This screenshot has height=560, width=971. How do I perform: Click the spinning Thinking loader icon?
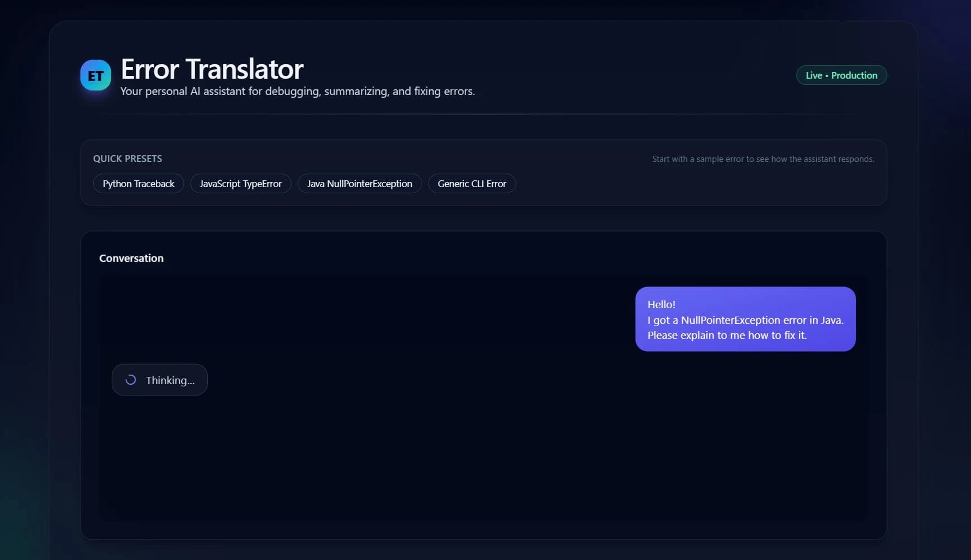coord(130,380)
